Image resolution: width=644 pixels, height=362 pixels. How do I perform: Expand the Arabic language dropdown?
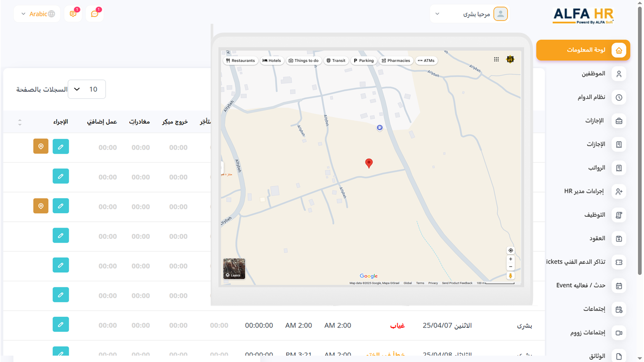point(37,14)
